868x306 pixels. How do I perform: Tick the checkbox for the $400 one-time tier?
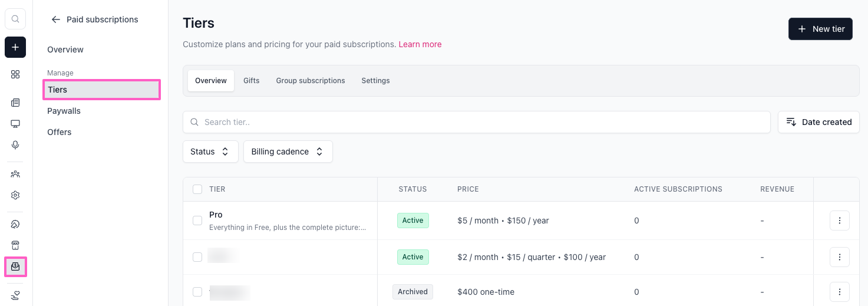coord(197,292)
